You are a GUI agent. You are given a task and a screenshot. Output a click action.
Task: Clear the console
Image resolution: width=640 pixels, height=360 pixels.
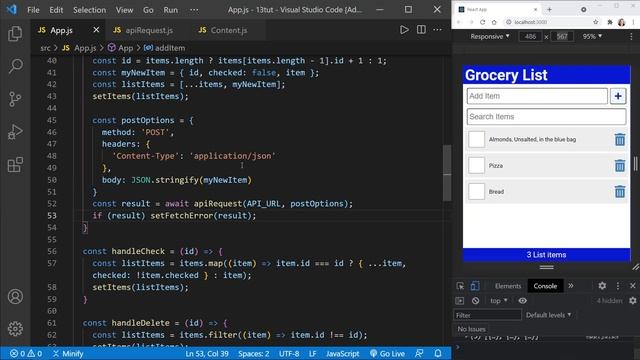click(476, 301)
